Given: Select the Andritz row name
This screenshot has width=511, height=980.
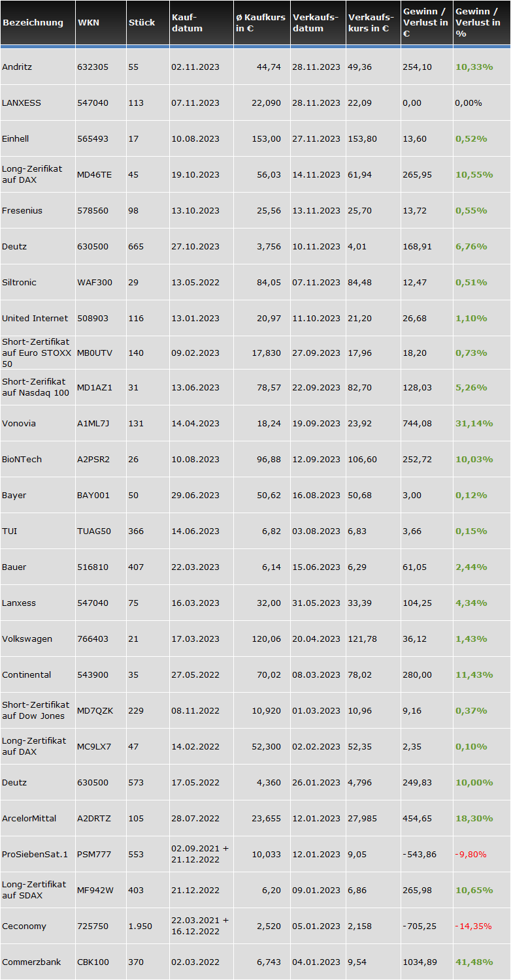Looking at the screenshot, I should (17, 67).
